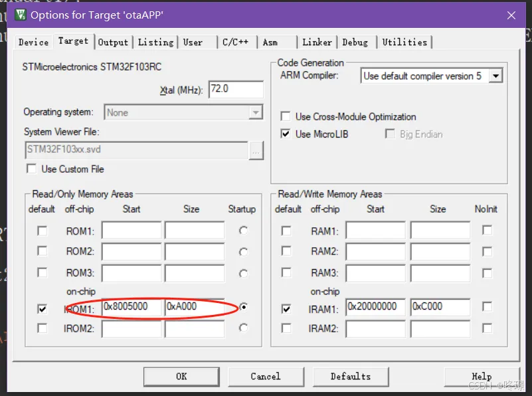Toggle the Use MicroLIB checkbox
Image resolution: width=532 pixels, height=396 pixels.
click(286, 134)
